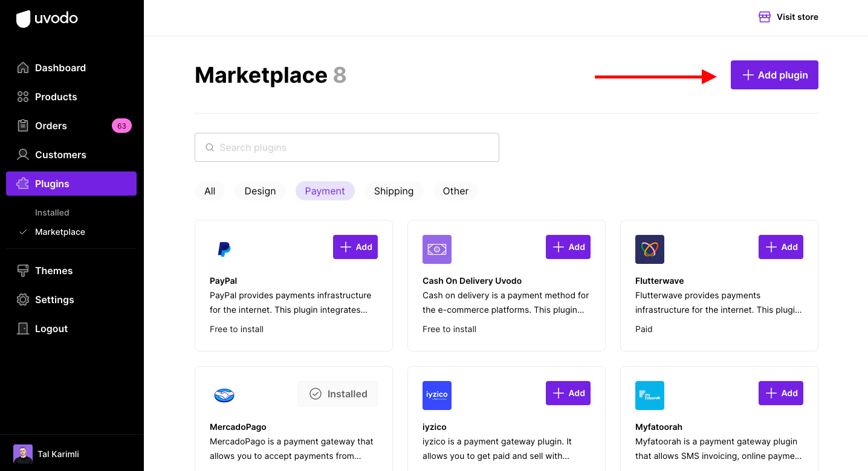The image size is (868, 471).
Task: Click the Paid label on Flutterwave
Action: tap(644, 329)
